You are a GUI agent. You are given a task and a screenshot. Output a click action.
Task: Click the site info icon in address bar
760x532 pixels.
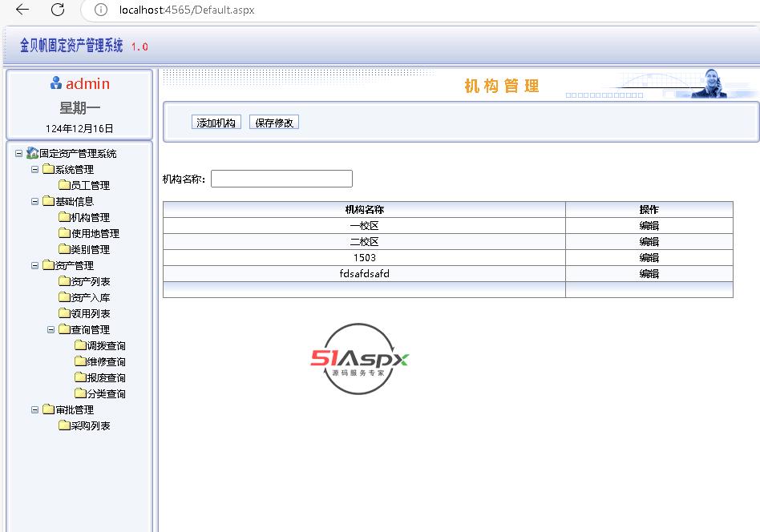tap(100, 10)
